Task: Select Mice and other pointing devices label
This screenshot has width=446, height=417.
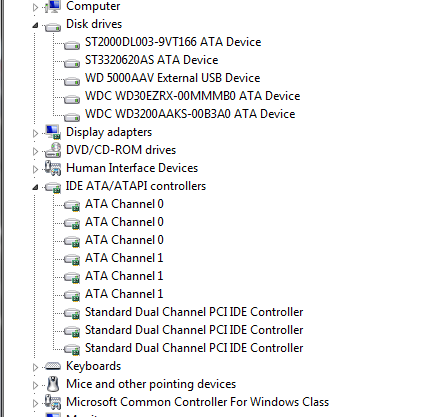Action: pyautogui.click(x=151, y=384)
